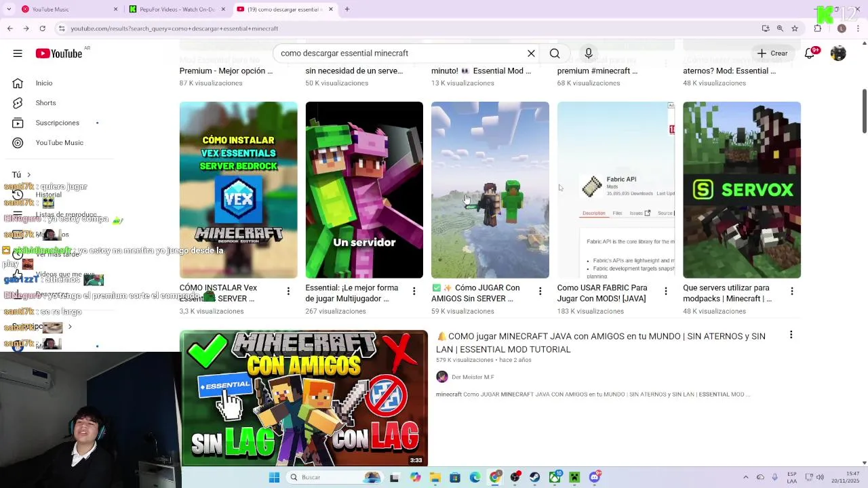View site information icon in address bar
Screen dimensions: 868x488
(62, 28)
